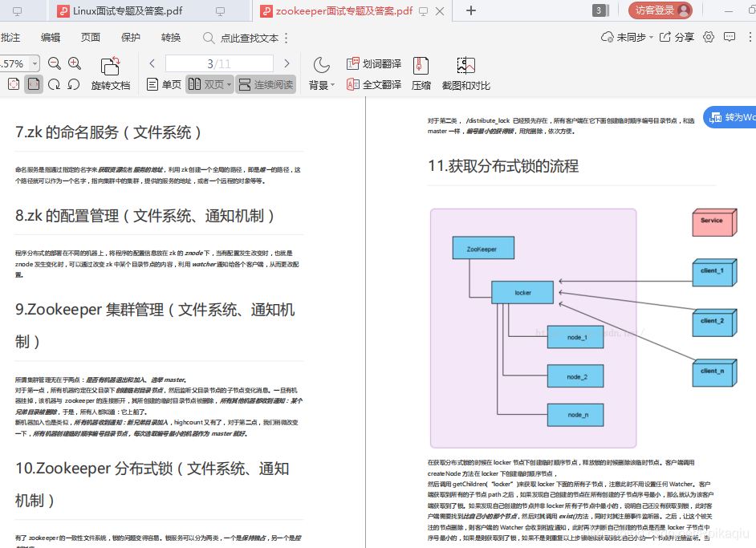
Task: Go to the previous page arrow
Action: coord(152,63)
